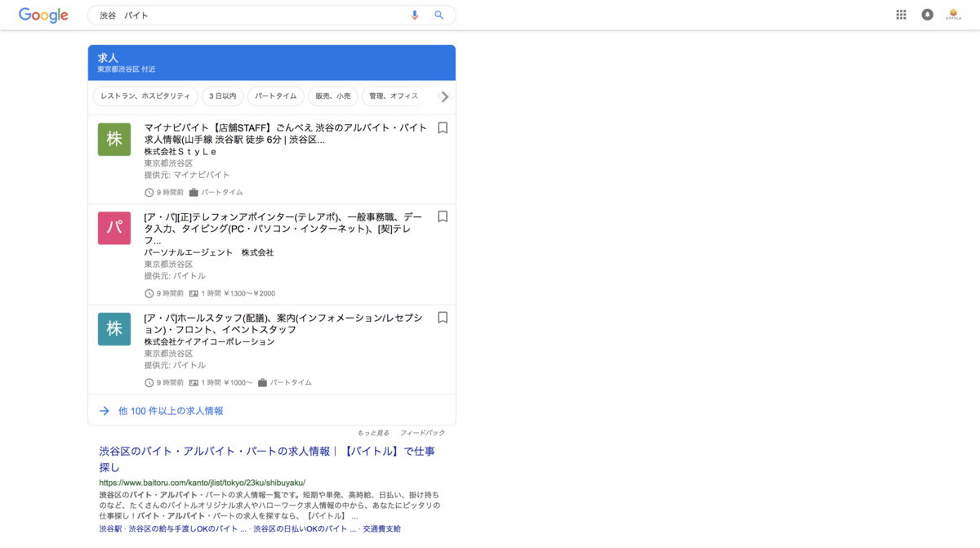Open [ア・パ]ホールスタッフ(配膳) job title
This screenshot has width=980, height=548.
pyautogui.click(x=283, y=323)
